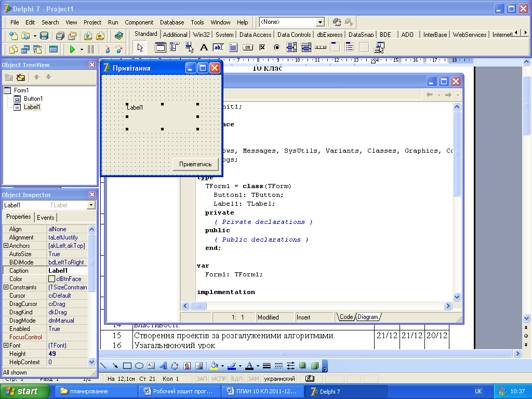Click Remove File from Project icon
The image size is (532, 399).
pyautogui.click(x=100, y=35)
